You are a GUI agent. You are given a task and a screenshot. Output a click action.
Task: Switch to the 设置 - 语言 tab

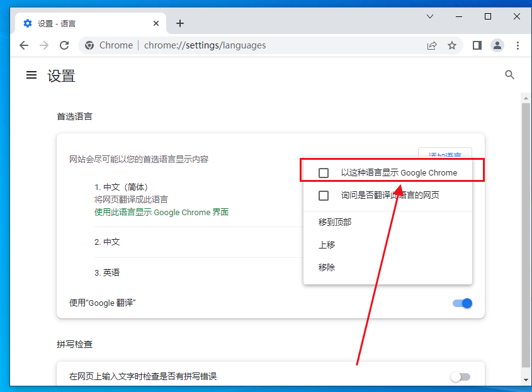pos(91,23)
